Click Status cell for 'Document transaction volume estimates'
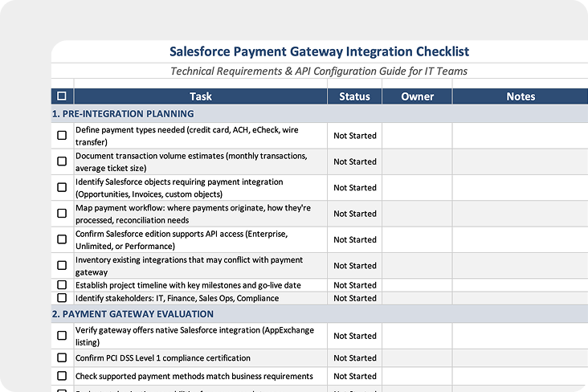The width and height of the screenshot is (588, 392). click(x=355, y=161)
